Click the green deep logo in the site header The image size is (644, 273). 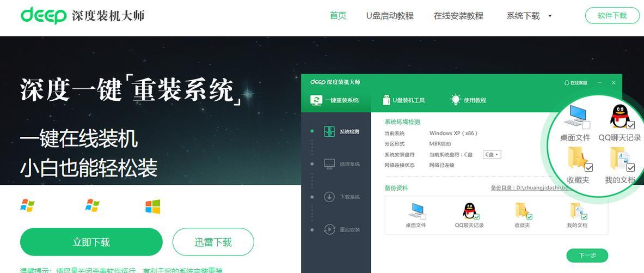(x=44, y=16)
